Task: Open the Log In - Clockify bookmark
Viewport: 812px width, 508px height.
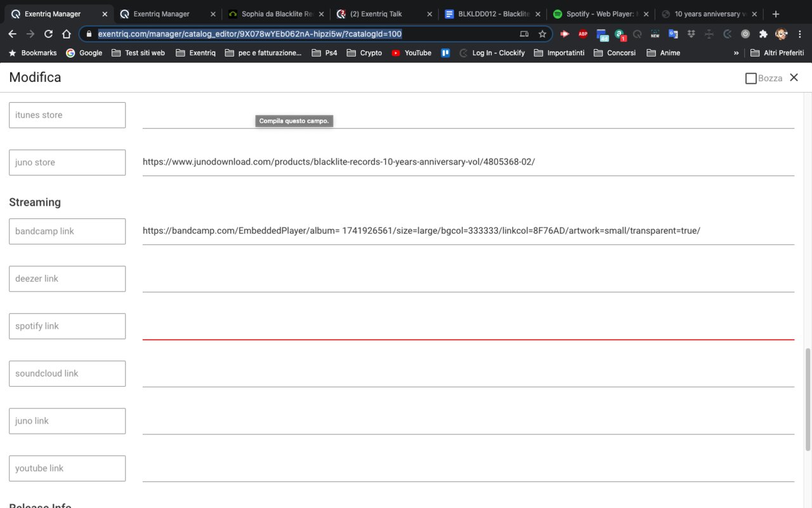Action: pos(492,53)
